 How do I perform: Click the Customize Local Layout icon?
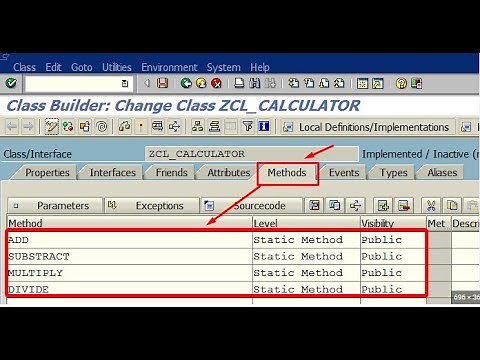(x=416, y=83)
